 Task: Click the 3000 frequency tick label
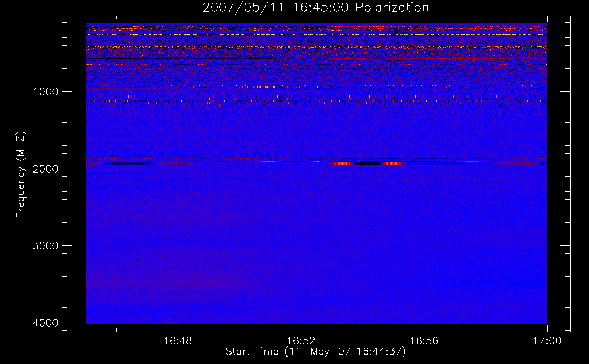coord(46,246)
